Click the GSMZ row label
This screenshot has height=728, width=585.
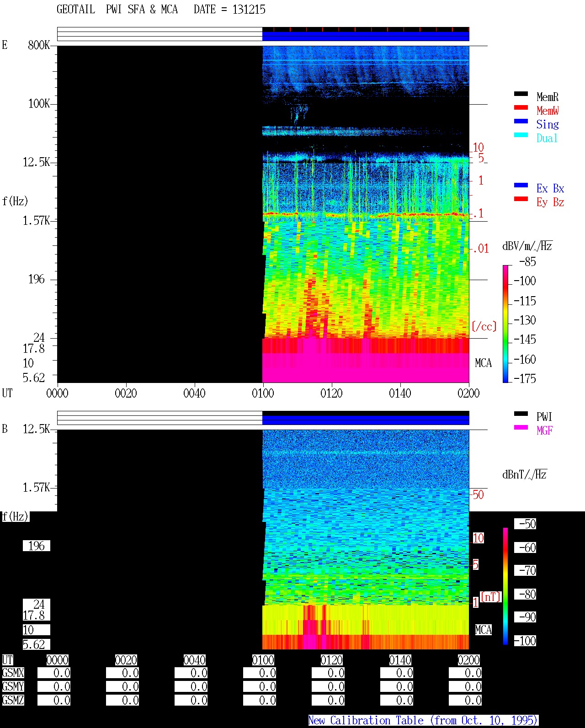pyautogui.click(x=13, y=700)
